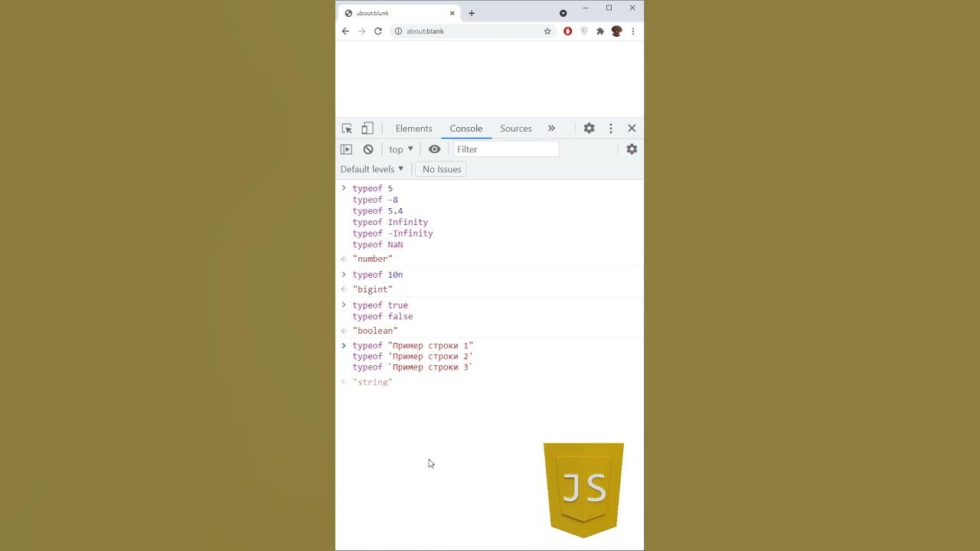Click the typeof "Пример строки 1" line

(x=413, y=346)
